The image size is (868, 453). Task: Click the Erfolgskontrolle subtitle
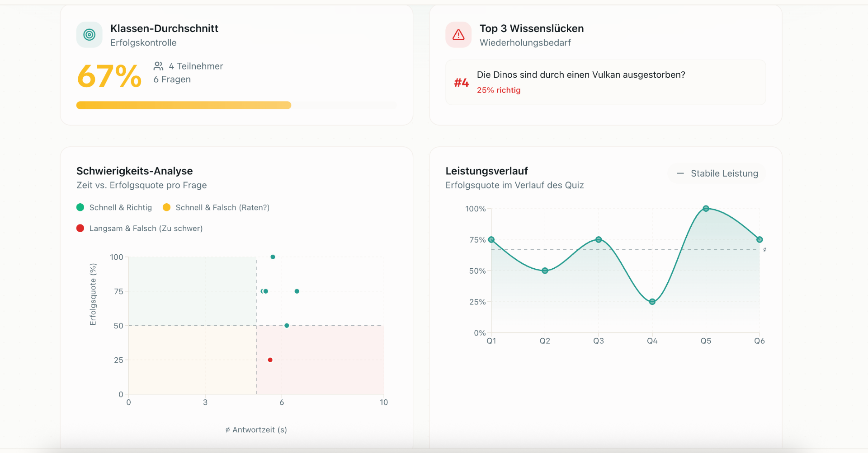pyautogui.click(x=143, y=43)
